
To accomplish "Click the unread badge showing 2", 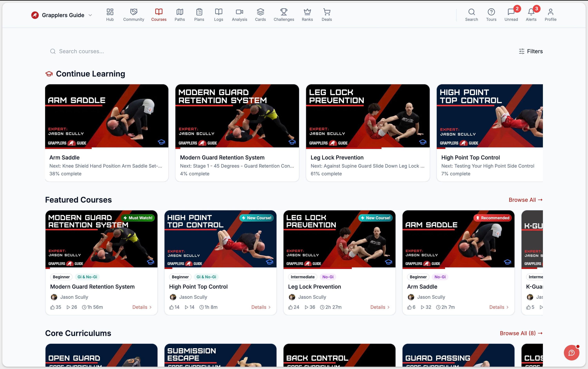I will pos(517,9).
